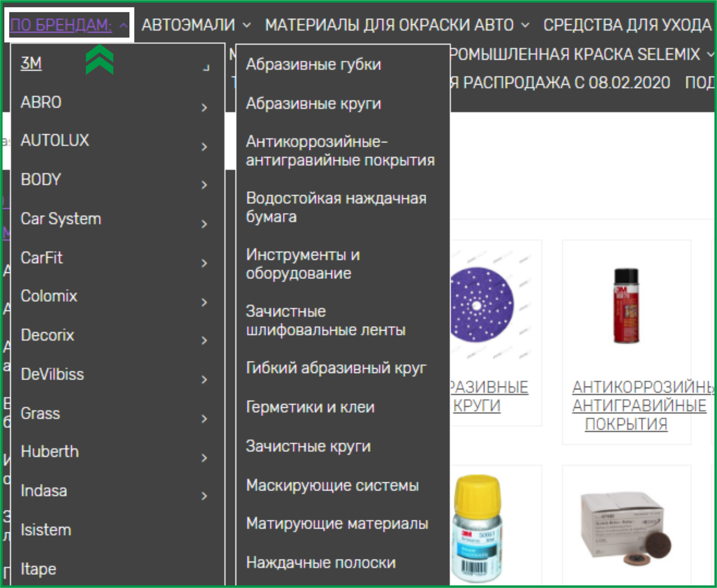Open Водостойкая наждачная бумага category

[x=336, y=208]
